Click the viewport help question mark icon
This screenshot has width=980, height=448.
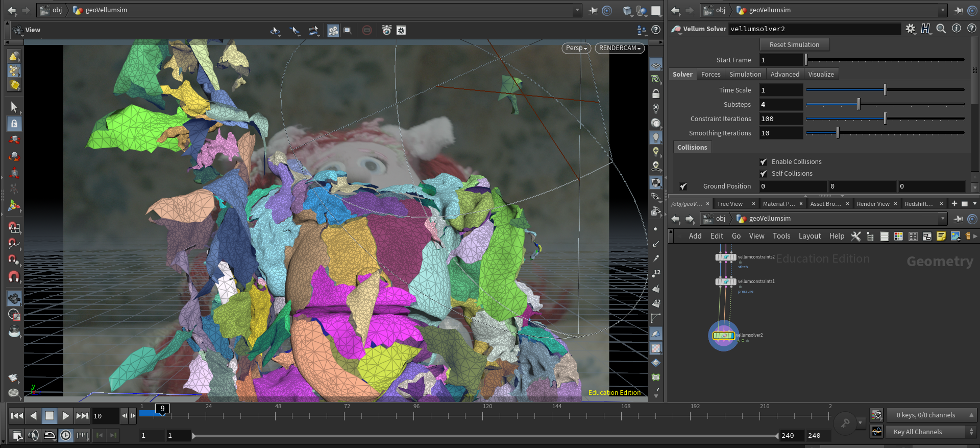click(x=656, y=30)
